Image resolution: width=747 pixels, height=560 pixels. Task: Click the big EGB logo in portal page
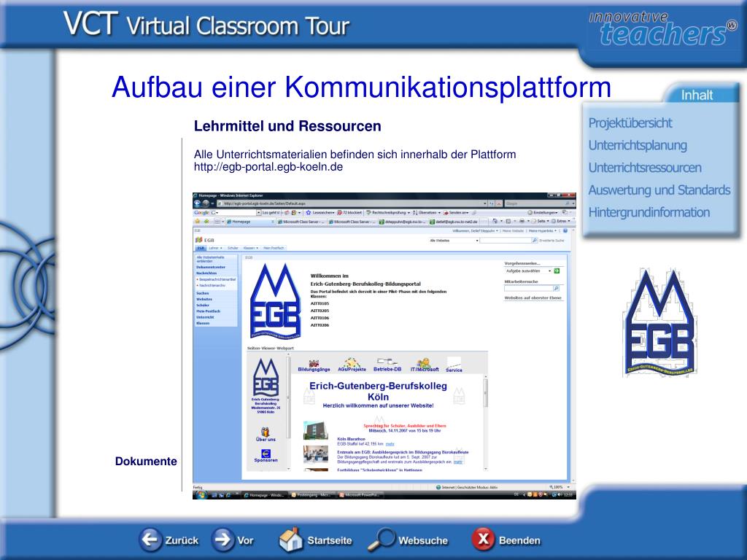point(275,301)
